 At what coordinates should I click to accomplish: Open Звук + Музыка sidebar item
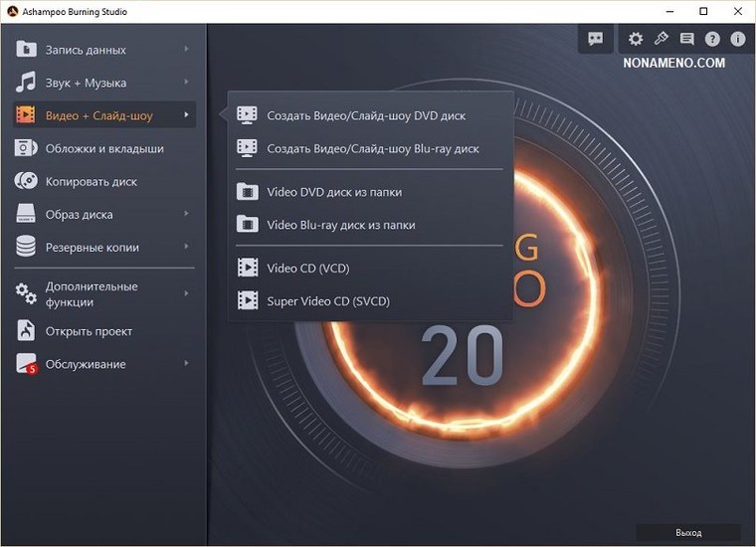coord(86,83)
